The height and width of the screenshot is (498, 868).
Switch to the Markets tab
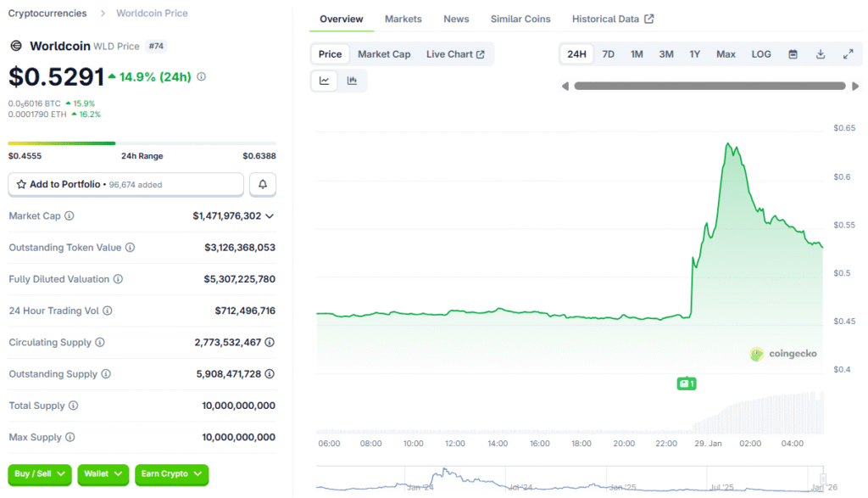click(x=403, y=19)
